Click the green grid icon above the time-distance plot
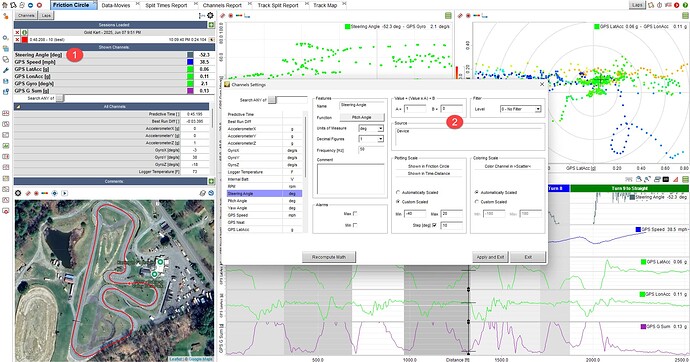690x362 pixels. pos(686,179)
